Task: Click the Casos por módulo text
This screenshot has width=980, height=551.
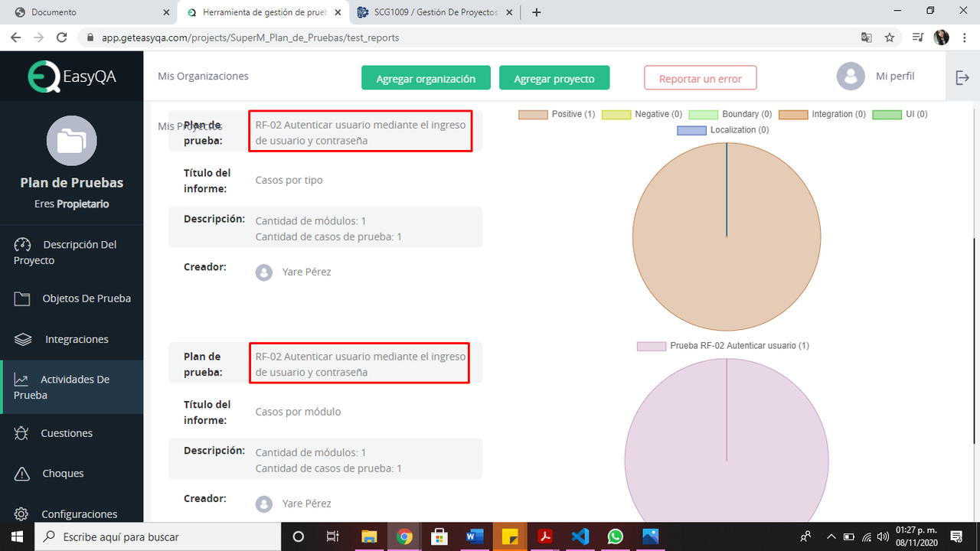Action: coord(298,412)
